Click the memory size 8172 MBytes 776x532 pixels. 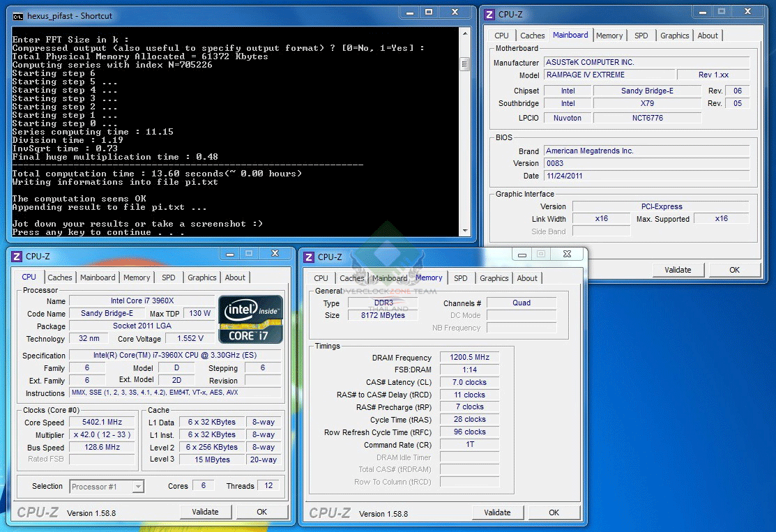[383, 315]
